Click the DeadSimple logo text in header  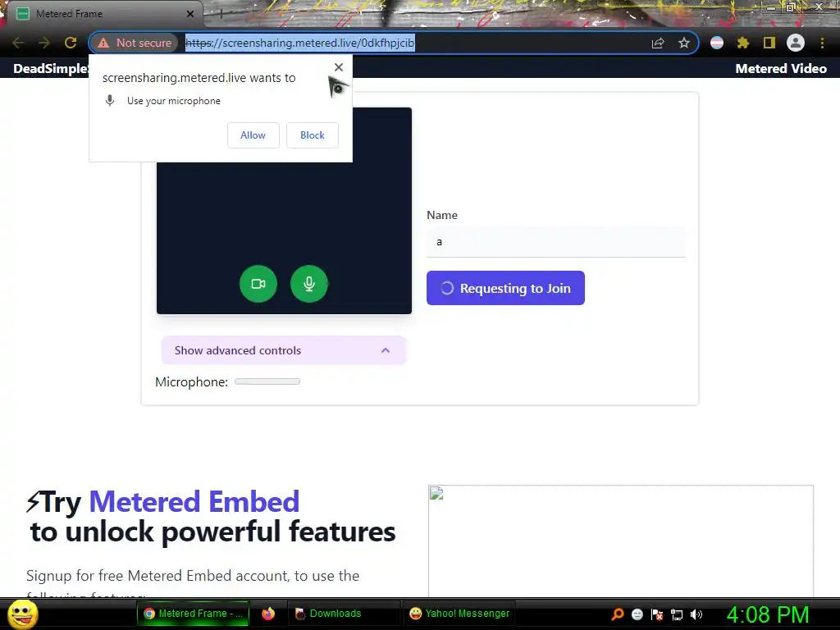[51, 69]
